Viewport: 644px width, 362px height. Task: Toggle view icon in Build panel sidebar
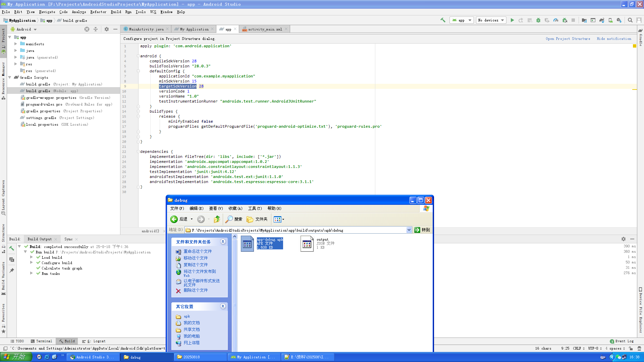coord(12,259)
